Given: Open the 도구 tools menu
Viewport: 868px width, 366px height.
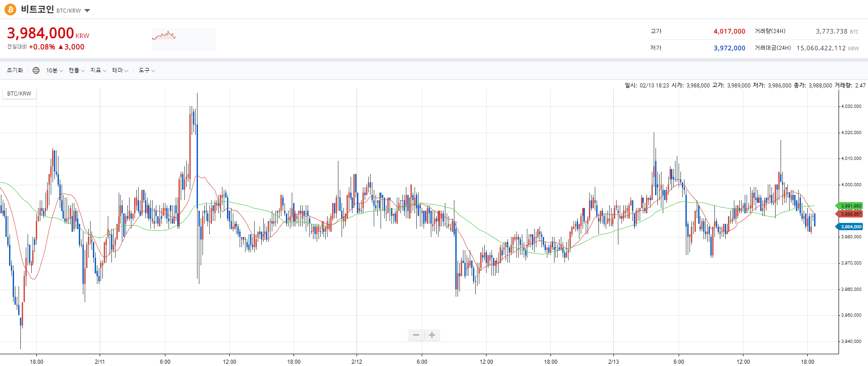Looking at the screenshot, I should pos(147,70).
